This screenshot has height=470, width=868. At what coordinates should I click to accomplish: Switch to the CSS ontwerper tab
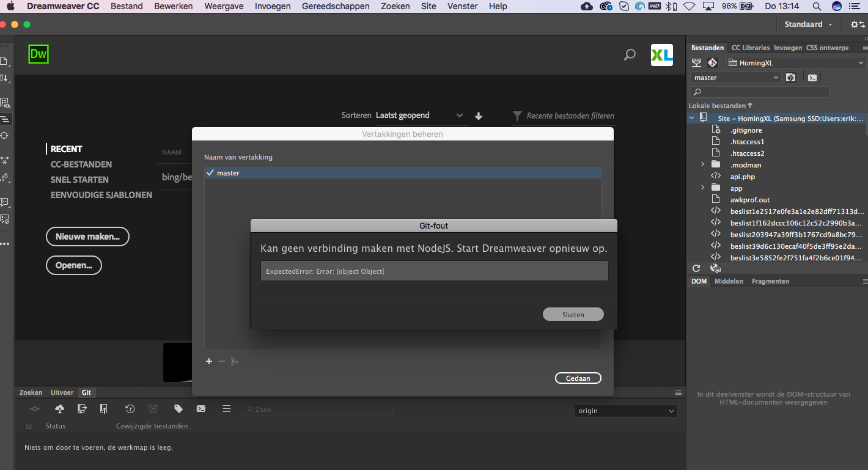[x=827, y=48]
